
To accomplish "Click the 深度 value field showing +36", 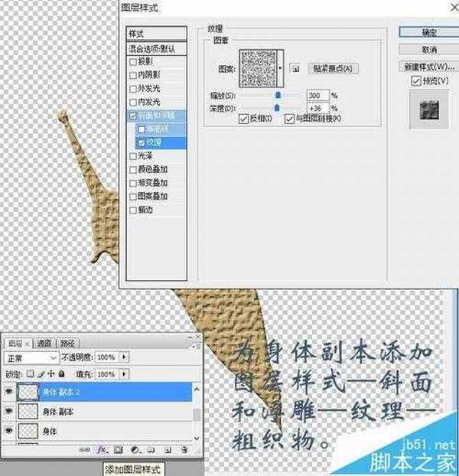I will pos(318,108).
